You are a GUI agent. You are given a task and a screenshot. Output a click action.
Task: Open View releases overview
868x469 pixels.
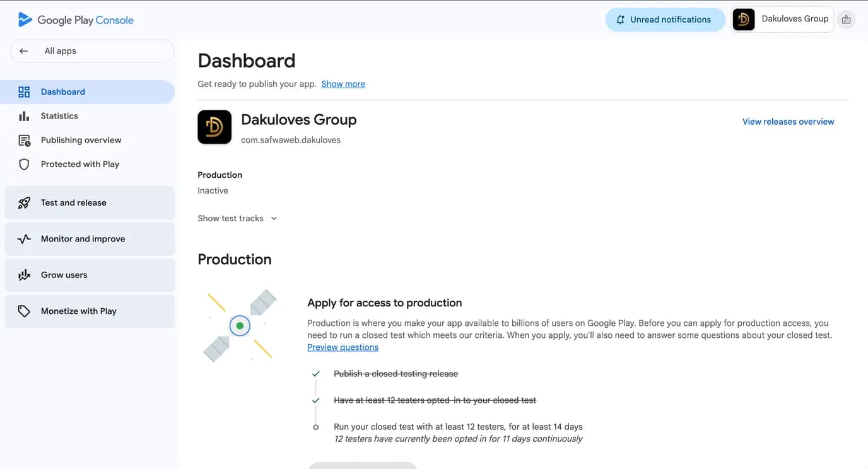tap(788, 122)
